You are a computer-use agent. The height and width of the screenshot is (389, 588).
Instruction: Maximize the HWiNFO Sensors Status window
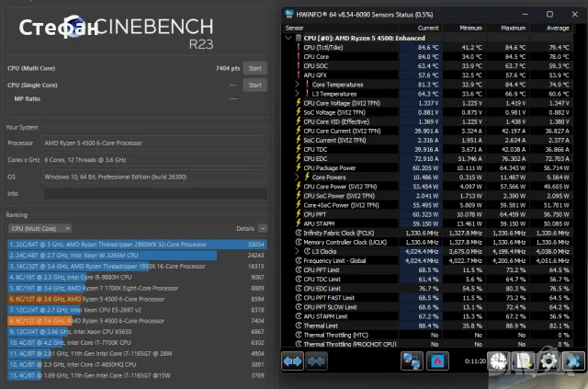(549, 15)
